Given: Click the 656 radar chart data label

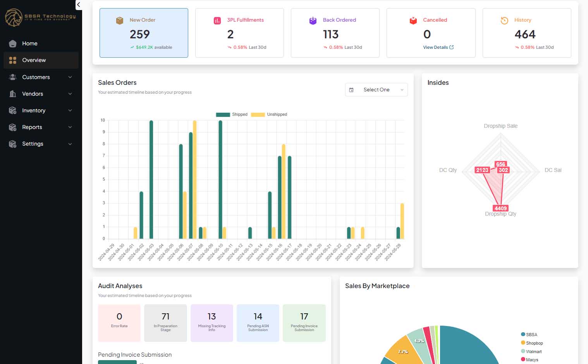Looking at the screenshot, I should coord(500,164).
